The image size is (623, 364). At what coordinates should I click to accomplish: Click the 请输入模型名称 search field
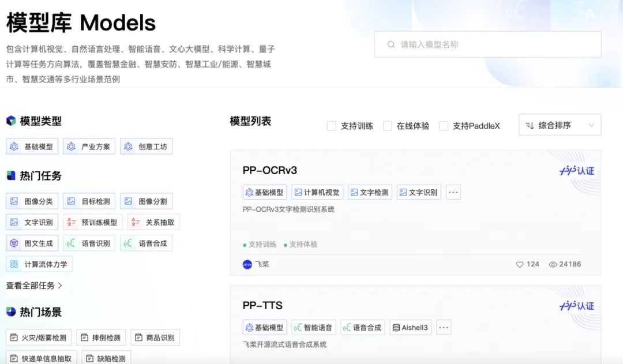[496, 44]
